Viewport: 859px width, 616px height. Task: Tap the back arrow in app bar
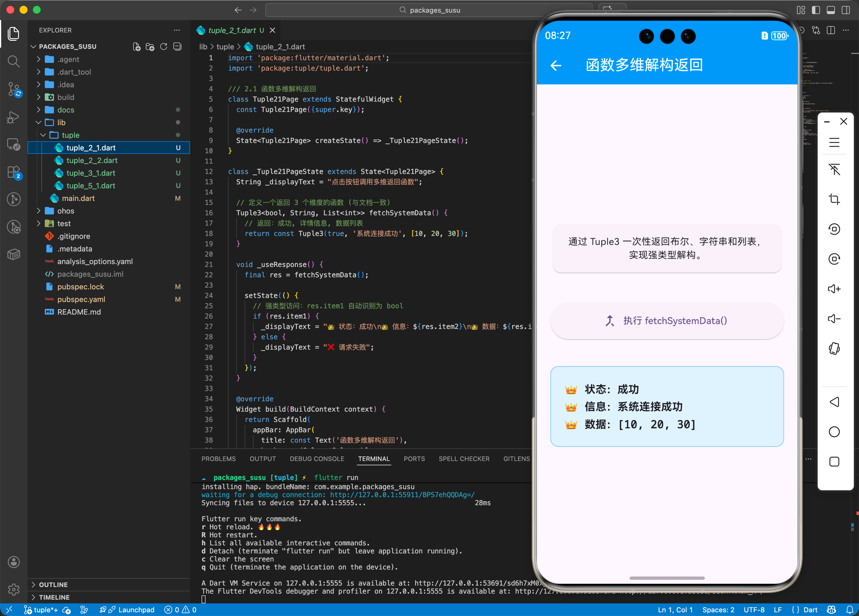coord(556,65)
